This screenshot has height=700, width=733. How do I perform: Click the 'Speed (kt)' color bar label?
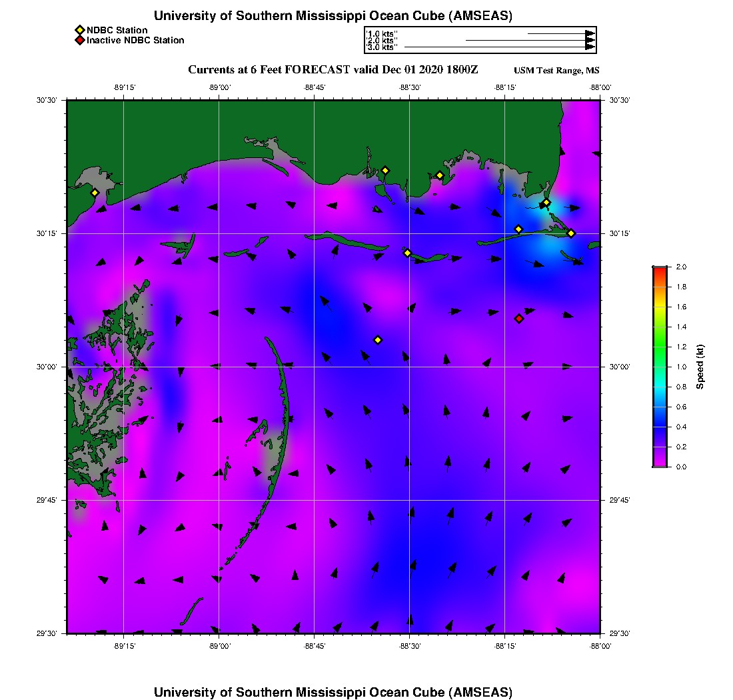click(x=700, y=367)
